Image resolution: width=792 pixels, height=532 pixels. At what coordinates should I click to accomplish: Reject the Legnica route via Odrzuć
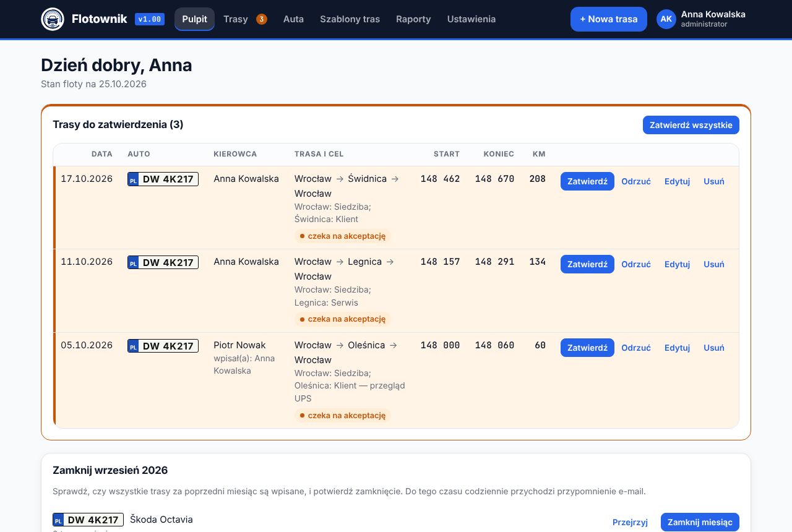pos(636,264)
